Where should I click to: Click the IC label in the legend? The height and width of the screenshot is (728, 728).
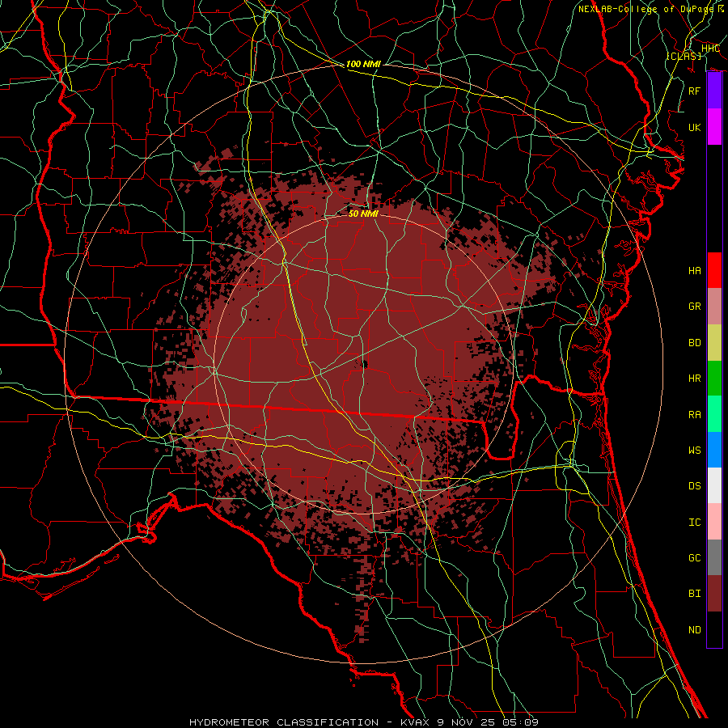pos(695,523)
